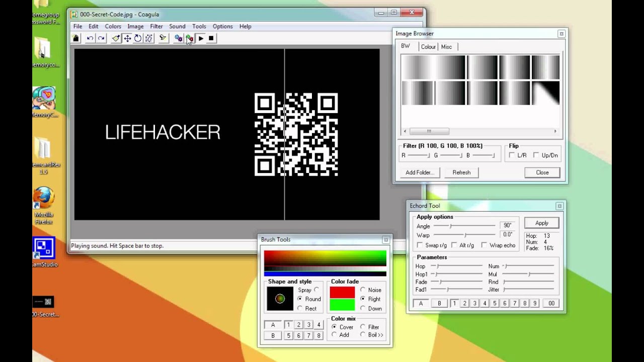Screen dimensions: 644x362
Task: Switch to Colour tab in Image Browser
Action: [x=428, y=47]
